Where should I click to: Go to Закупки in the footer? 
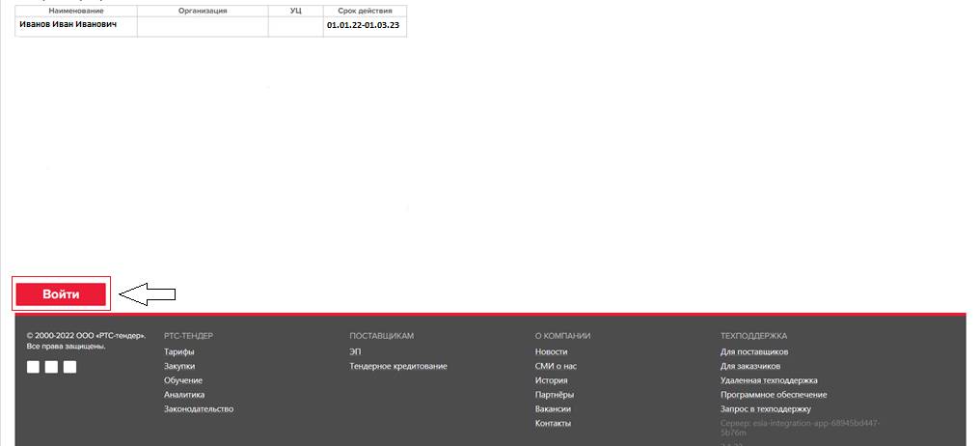coord(178,367)
